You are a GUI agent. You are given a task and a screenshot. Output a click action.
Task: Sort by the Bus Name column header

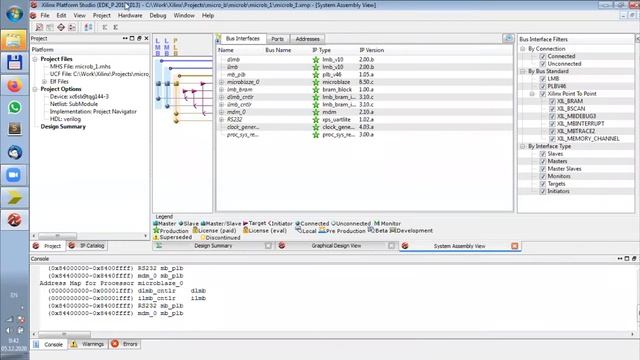(x=278, y=50)
